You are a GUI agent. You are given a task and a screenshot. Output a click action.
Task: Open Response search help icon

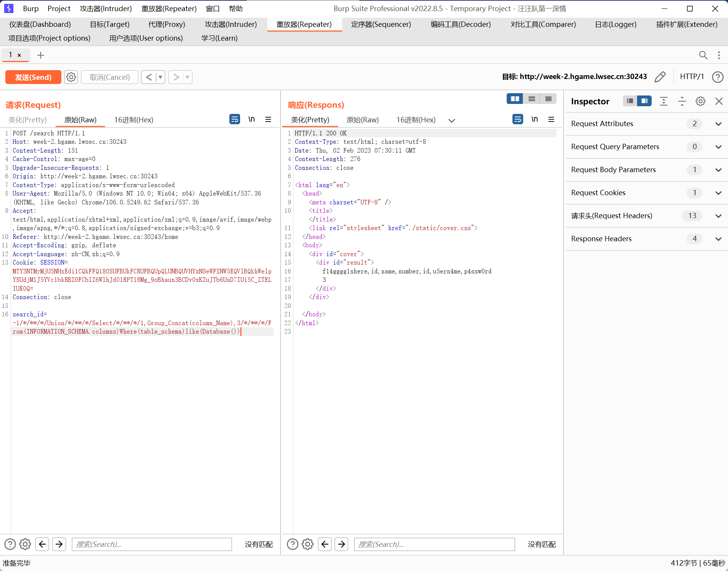(293, 544)
